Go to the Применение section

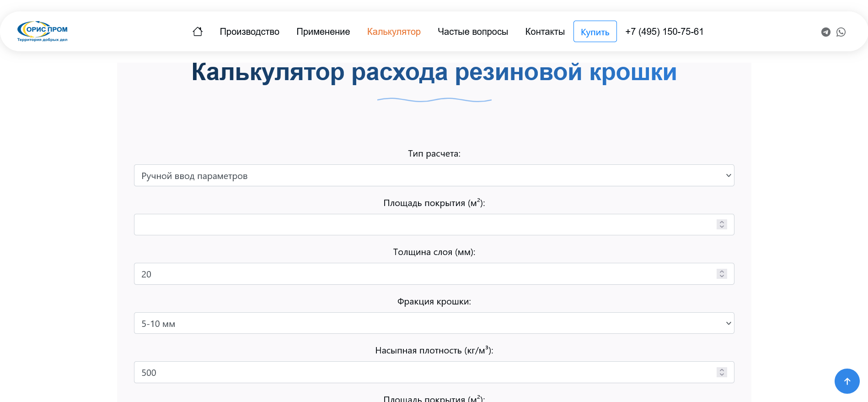(x=323, y=32)
